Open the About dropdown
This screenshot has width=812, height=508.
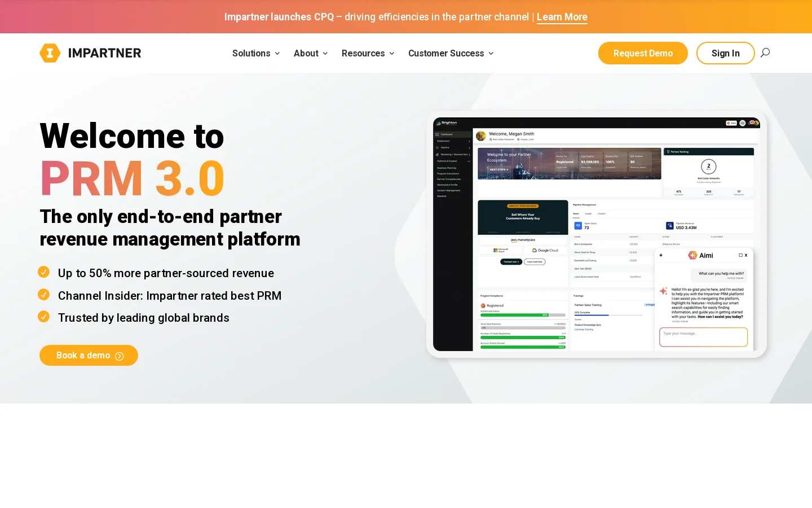(x=311, y=53)
